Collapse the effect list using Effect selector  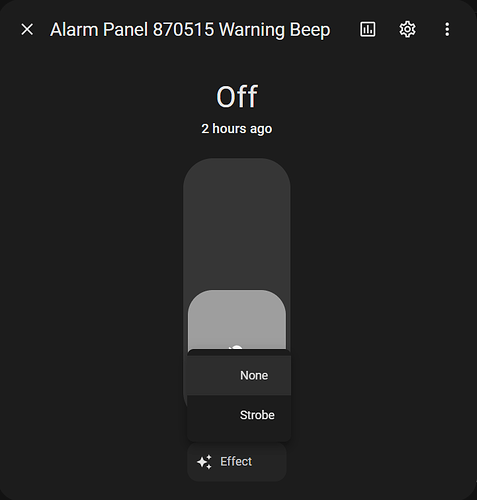[x=237, y=462]
